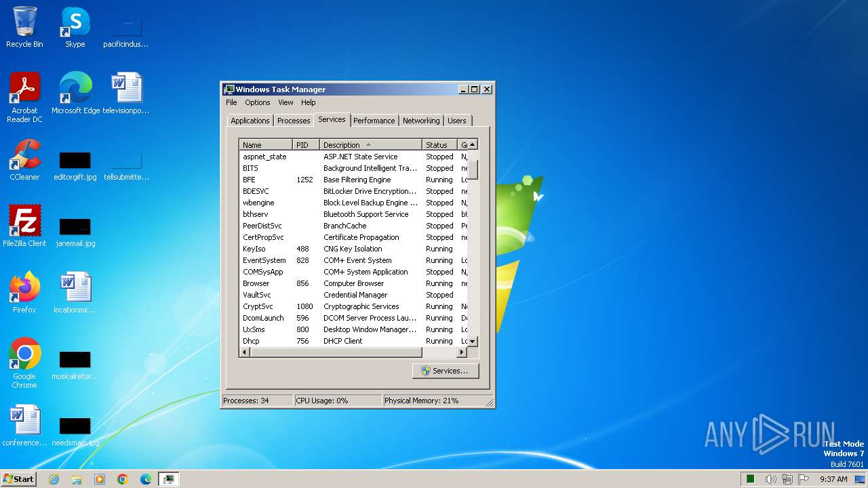Screen dimensions: 868x488
Task: Open the Start menu
Action: [x=18, y=479]
